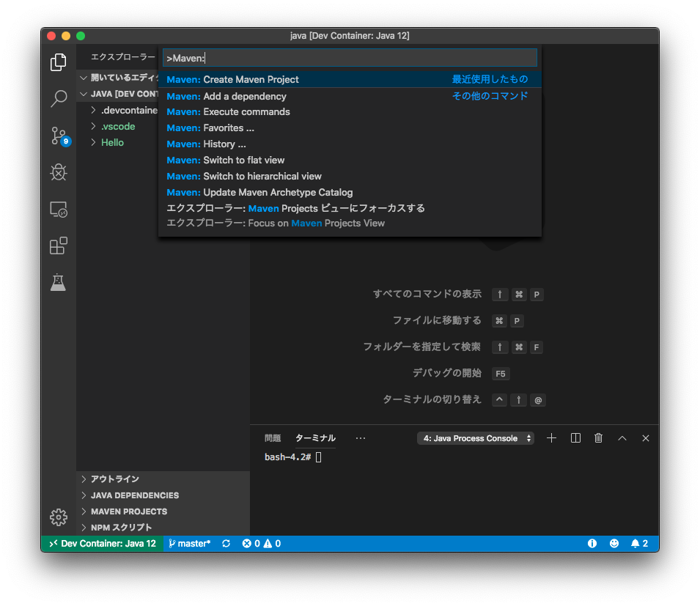The width and height of the screenshot is (700, 606).
Task: Open the errors and warnings indicator showing 0 0
Action: click(x=262, y=544)
